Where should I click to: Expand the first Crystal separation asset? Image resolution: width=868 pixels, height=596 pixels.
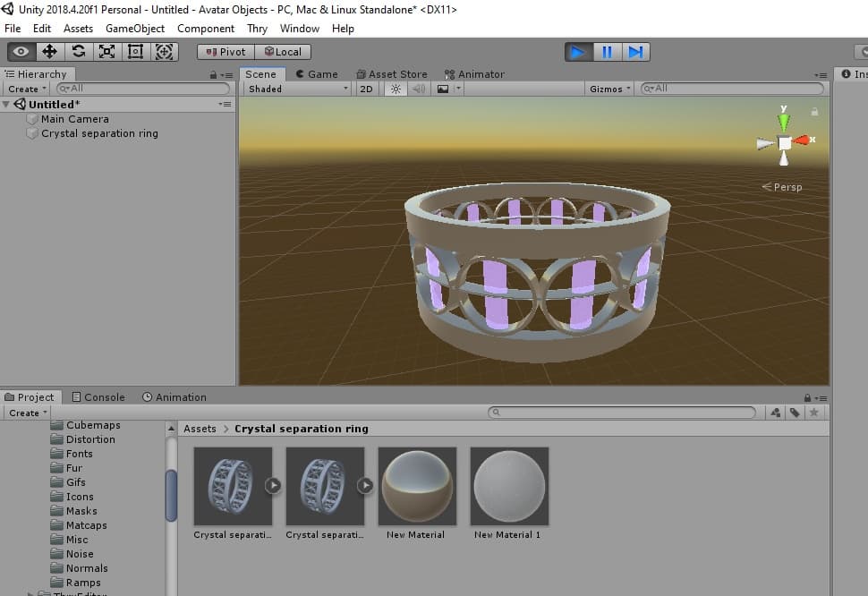click(x=274, y=485)
